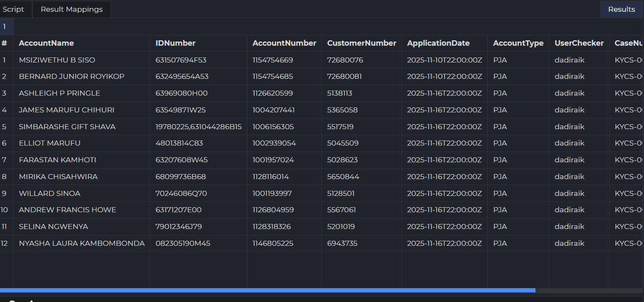644x302 pixels.
Task: Open the Result Mappings tab
Action: click(72, 9)
